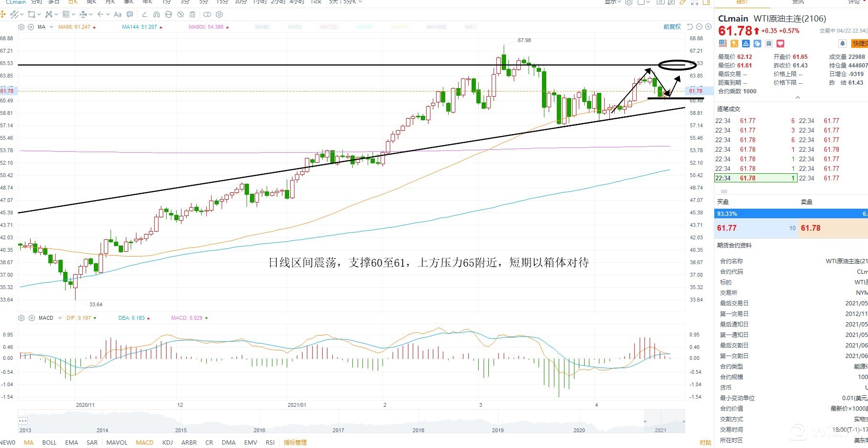Screen dimensions: 868x448
Task: Set a price alert with the bell icon
Action: point(843,44)
